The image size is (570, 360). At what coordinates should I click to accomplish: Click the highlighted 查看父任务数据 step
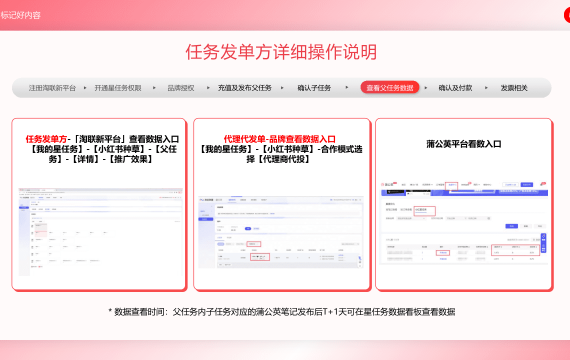tap(390, 88)
